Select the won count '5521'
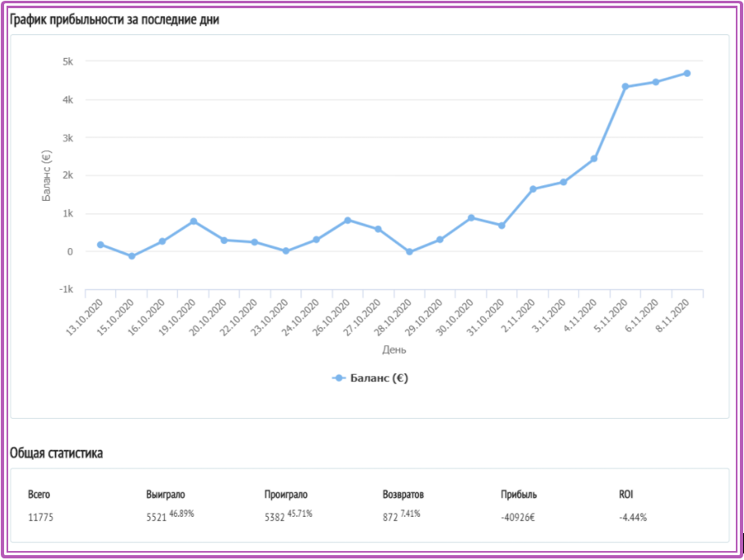 pos(156,518)
